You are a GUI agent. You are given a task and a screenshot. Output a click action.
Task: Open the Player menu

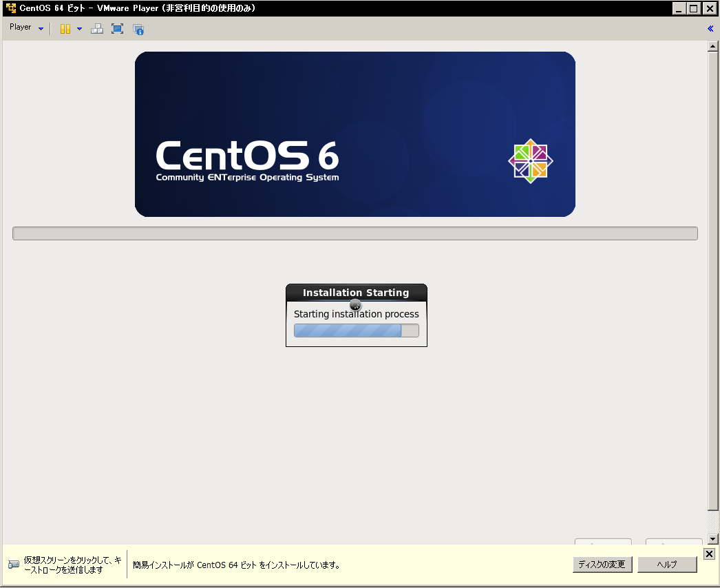coord(26,28)
